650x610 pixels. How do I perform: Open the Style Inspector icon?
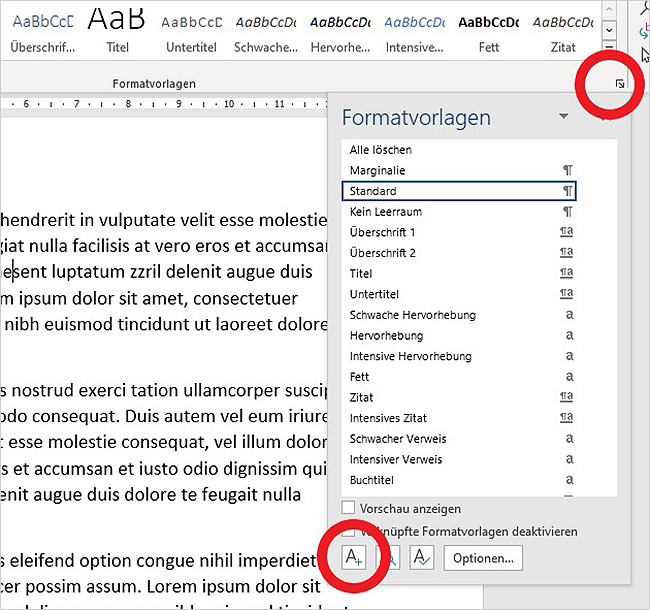pyautogui.click(x=388, y=558)
